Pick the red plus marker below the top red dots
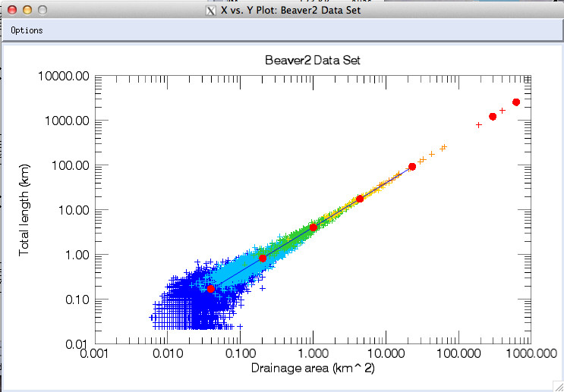 pos(478,124)
